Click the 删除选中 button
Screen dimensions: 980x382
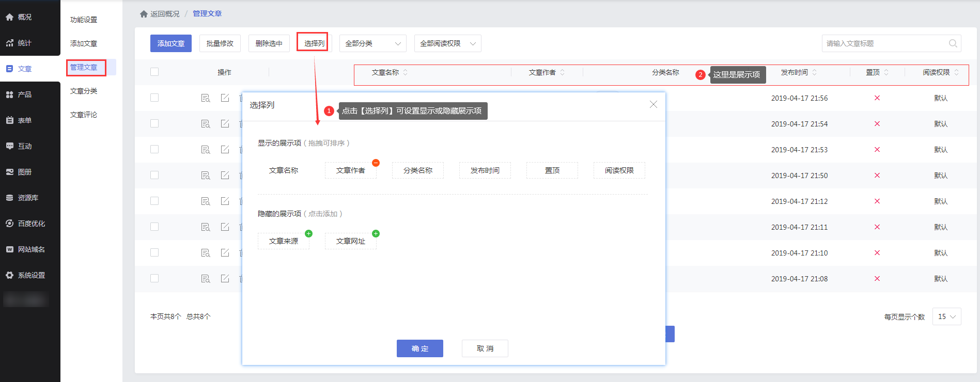(269, 43)
